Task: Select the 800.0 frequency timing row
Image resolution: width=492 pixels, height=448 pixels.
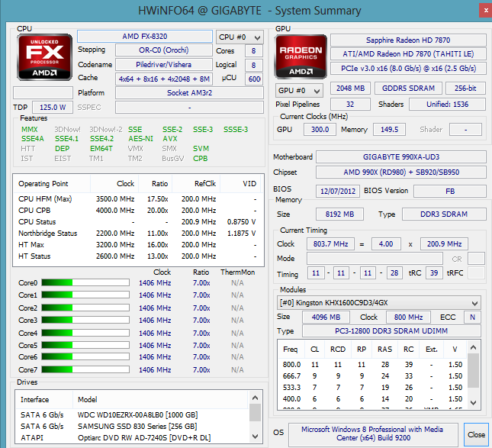Action: coord(373,365)
